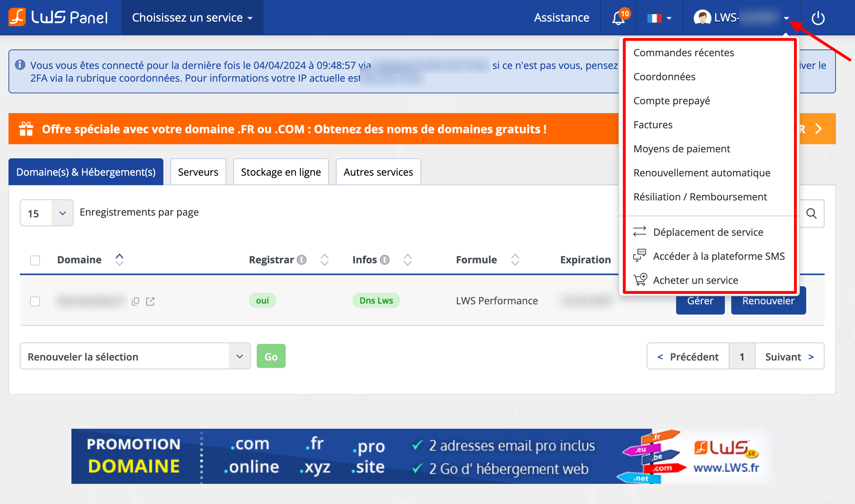The width and height of the screenshot is (855, 504).
Task: Open domain in new window icon
Action: tap(150, 301)
